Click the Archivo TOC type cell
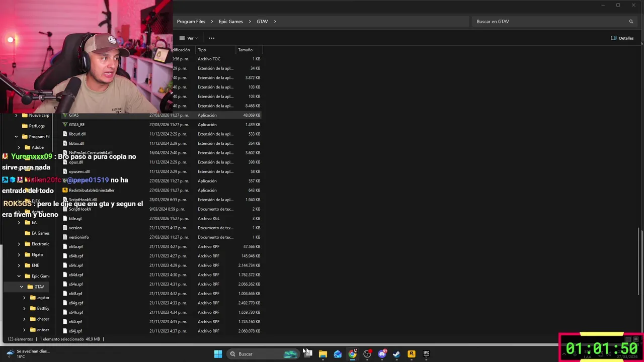This screenshot has width=644, height=362. click(209, 59)
